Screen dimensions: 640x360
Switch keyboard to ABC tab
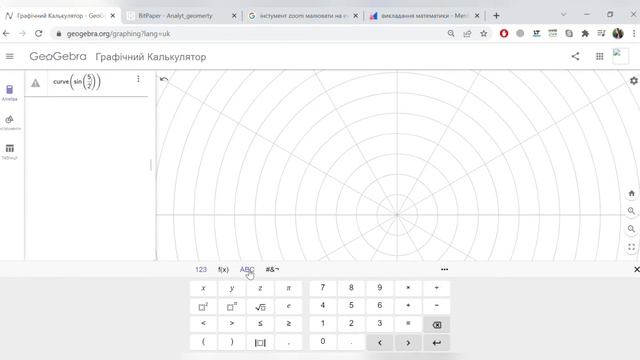247,269
